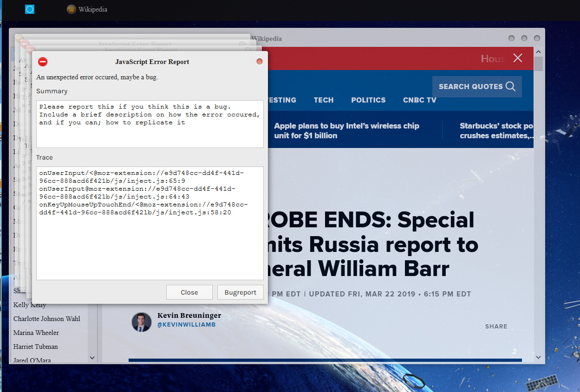580x392 pixels.
Task: Click inside the Summary text area
Action: coord(150,124)
